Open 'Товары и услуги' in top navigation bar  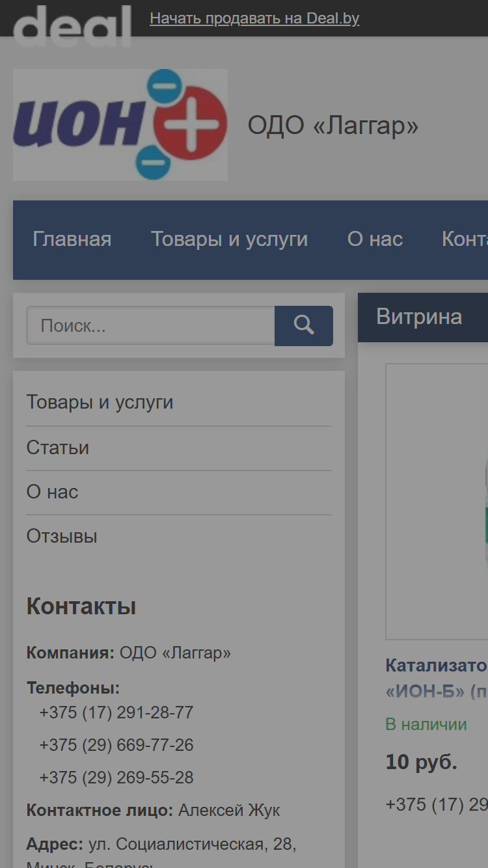point(229,239)
